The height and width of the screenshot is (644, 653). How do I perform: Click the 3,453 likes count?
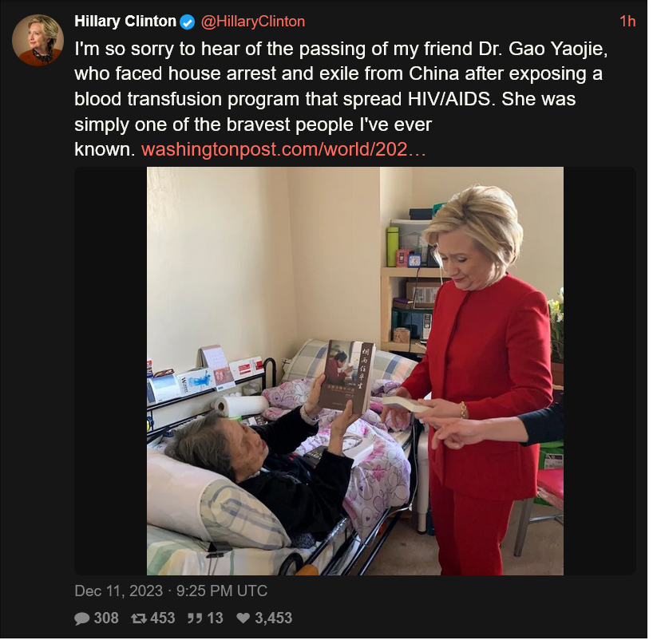[x=273, y=618]
